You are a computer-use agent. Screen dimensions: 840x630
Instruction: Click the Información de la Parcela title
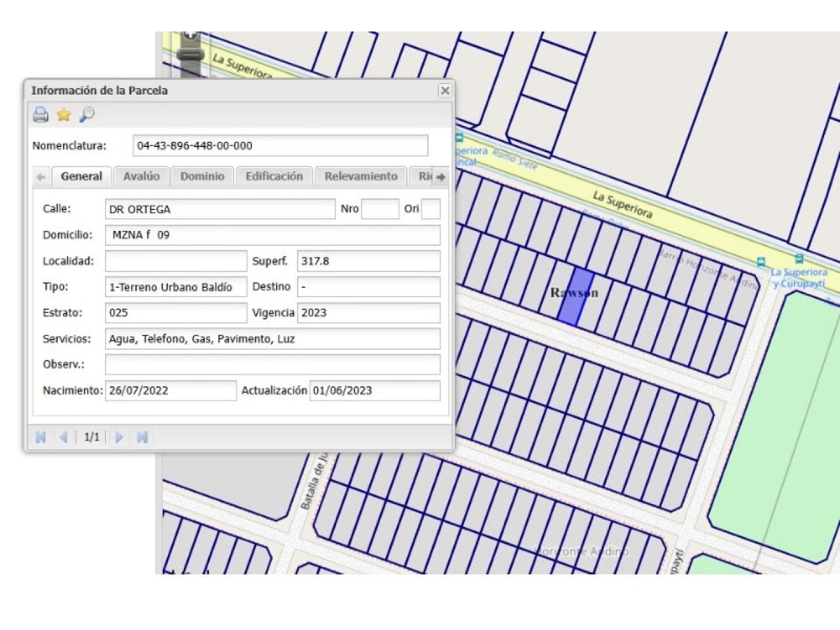(x=99, y=91)
